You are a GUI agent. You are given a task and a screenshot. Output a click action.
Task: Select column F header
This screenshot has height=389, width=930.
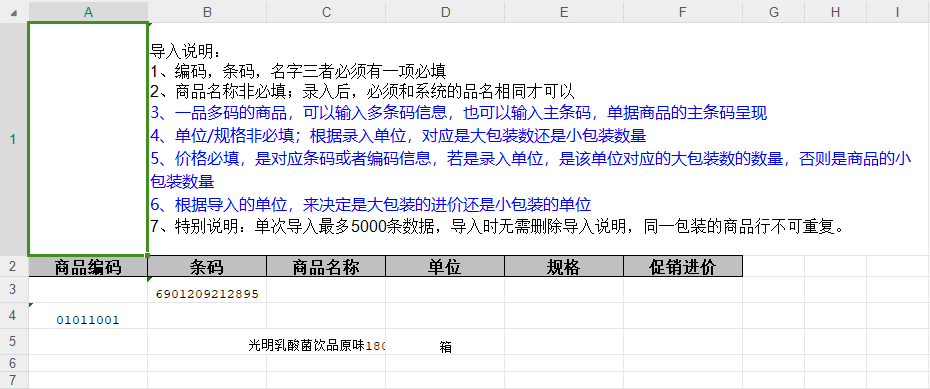[683, 12]
